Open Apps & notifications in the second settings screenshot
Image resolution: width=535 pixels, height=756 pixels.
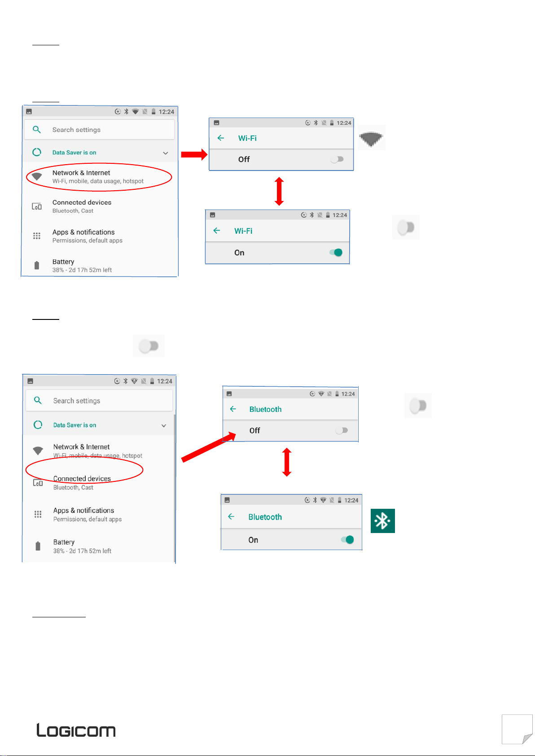[x=99, y=515]
